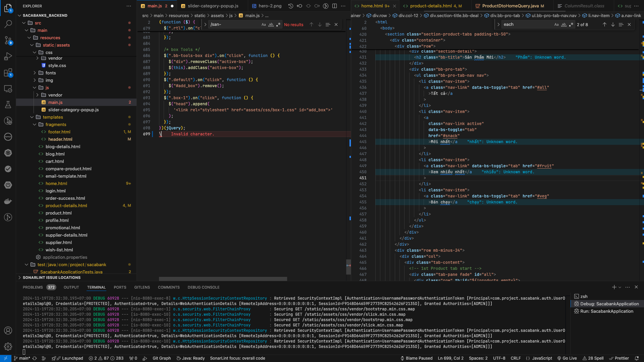Split the left editor group

pos(334,6)
